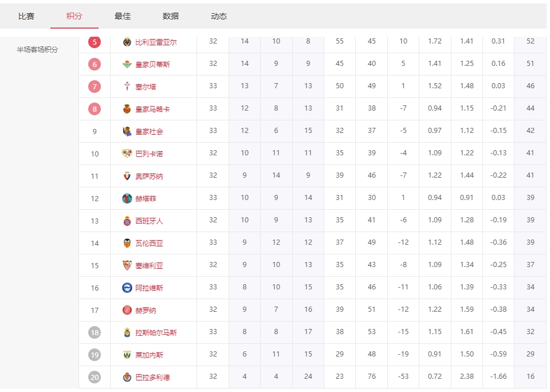
Task: Click the red rank 5 badge
Action: point(95,42)
